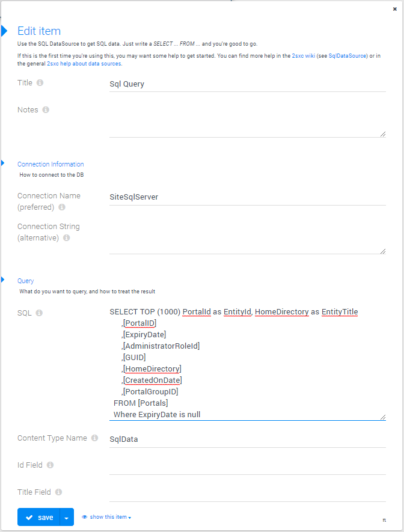The width and height of the screenshot is (404, 532).
Task: Toggle the show this item option
Action: [x=106, y=517]
